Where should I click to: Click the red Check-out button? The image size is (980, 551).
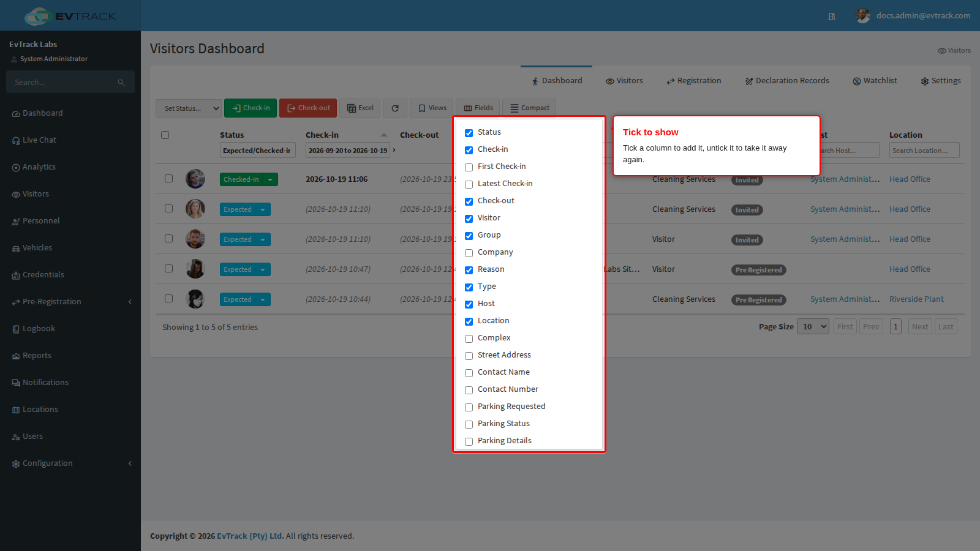(308, 108)
